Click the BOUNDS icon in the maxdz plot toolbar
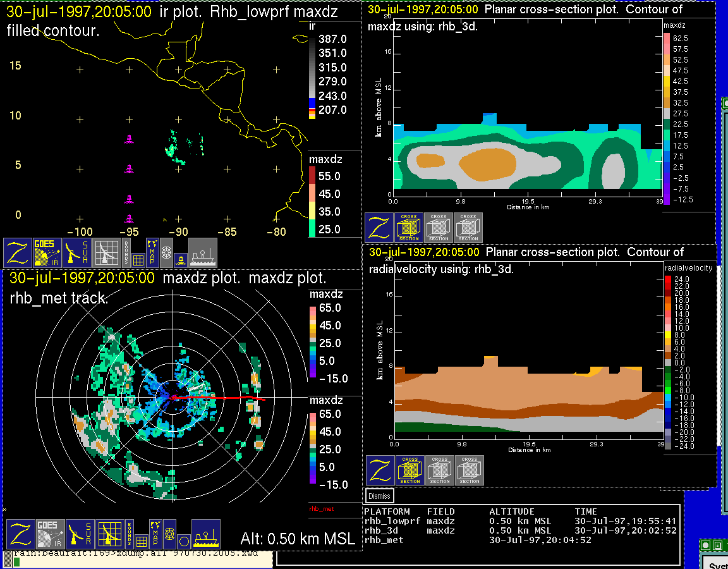 pyautogui.click(x=129, y=533)
